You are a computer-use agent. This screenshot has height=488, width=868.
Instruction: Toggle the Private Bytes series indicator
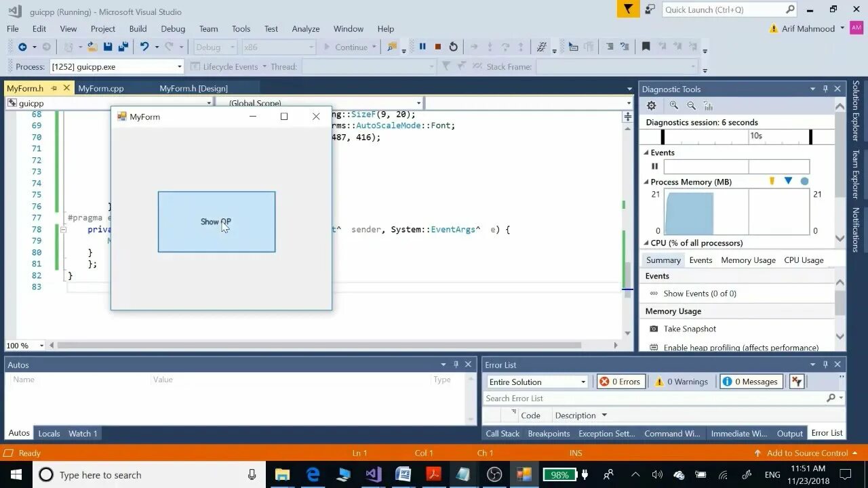pyautogui.click(x=804, y=181)
